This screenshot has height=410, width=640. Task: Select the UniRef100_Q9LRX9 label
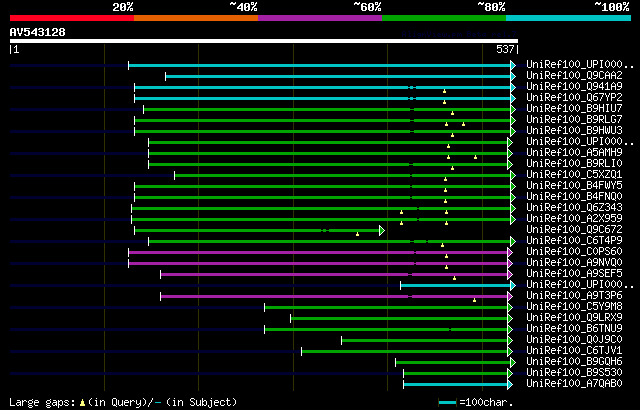click(574, 318)
